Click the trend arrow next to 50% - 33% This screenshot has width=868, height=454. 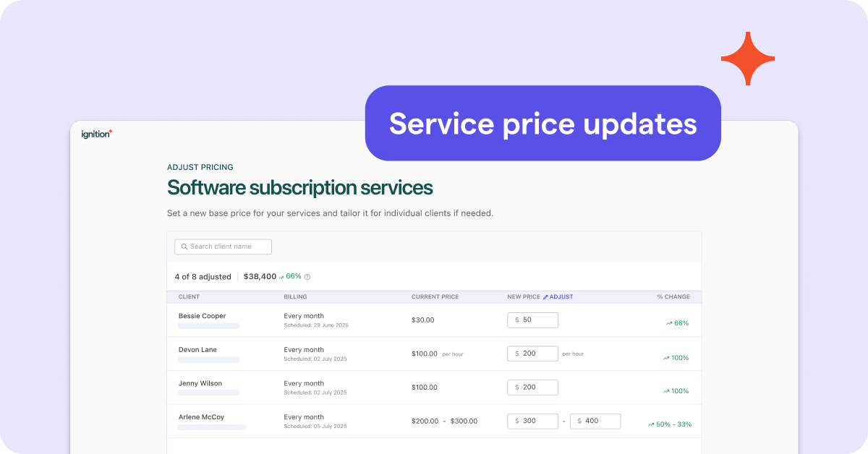click(x=651, y=424)
